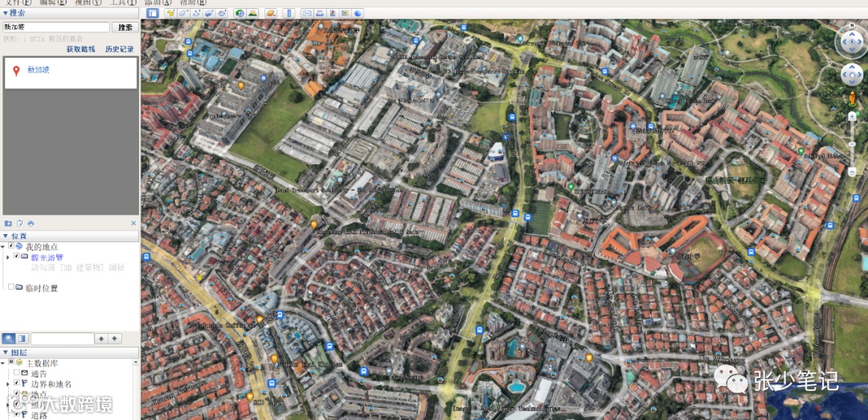
Task: Toggle the 观光游览 checkbox
Action: (x=17, y=257)
